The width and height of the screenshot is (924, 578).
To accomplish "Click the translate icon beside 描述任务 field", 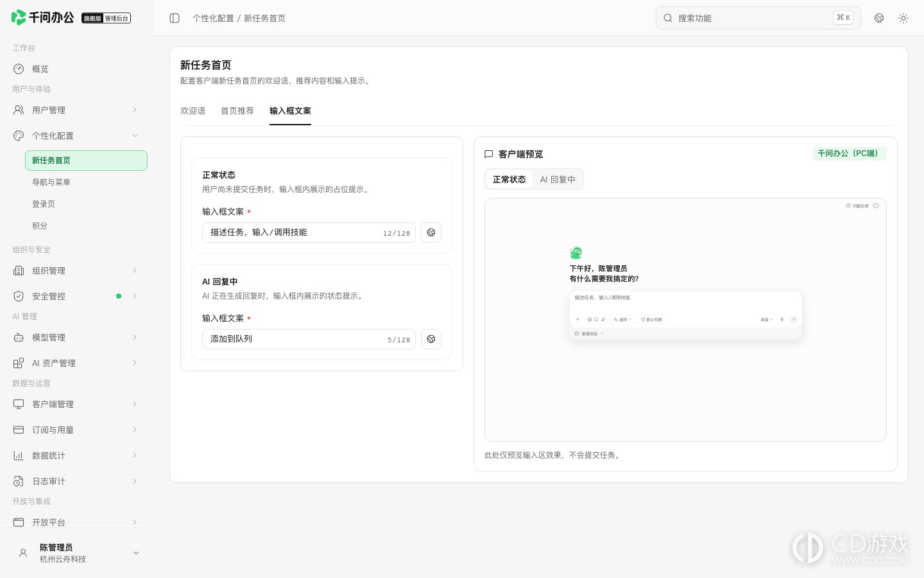I will [x=431, y=232].
